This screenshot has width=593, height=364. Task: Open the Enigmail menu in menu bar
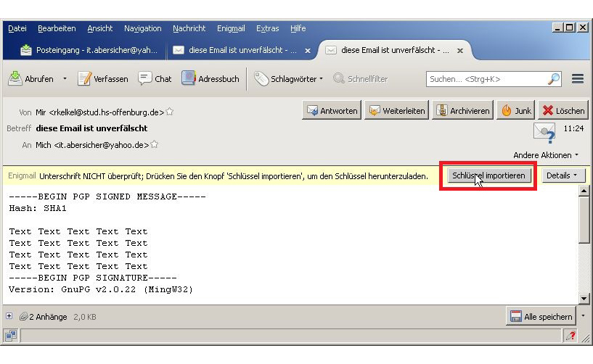click(231, 28)
